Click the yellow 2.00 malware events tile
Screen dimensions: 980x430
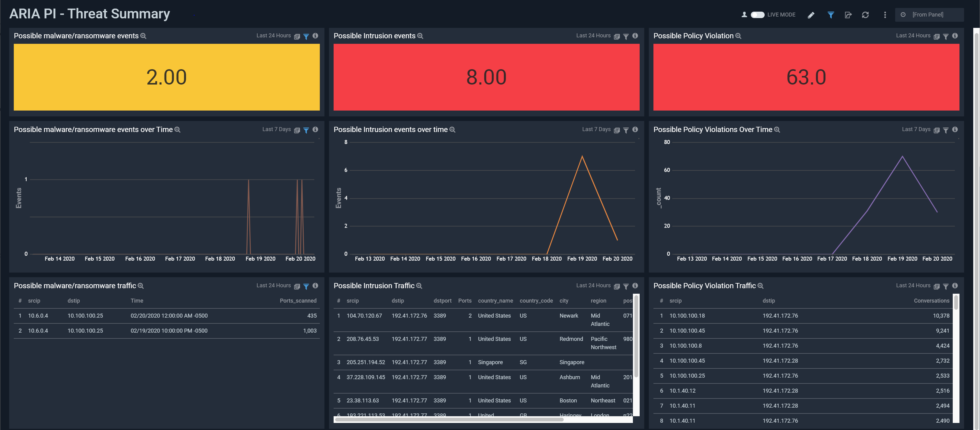[x=167, y=77]
